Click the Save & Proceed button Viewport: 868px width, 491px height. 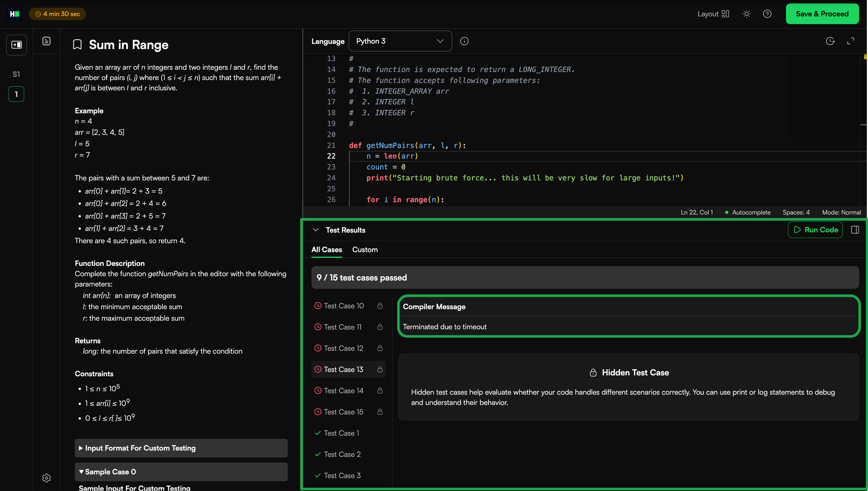822,14
